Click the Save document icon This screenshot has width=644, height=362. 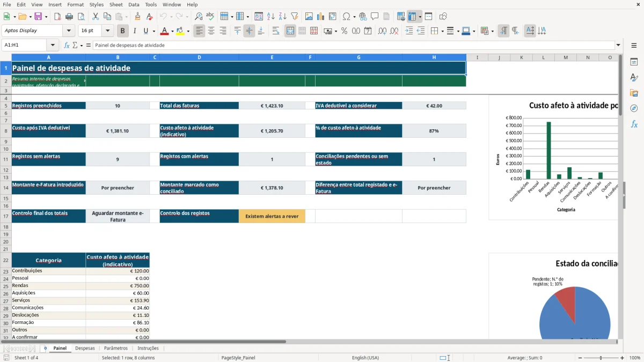[38, 17]
